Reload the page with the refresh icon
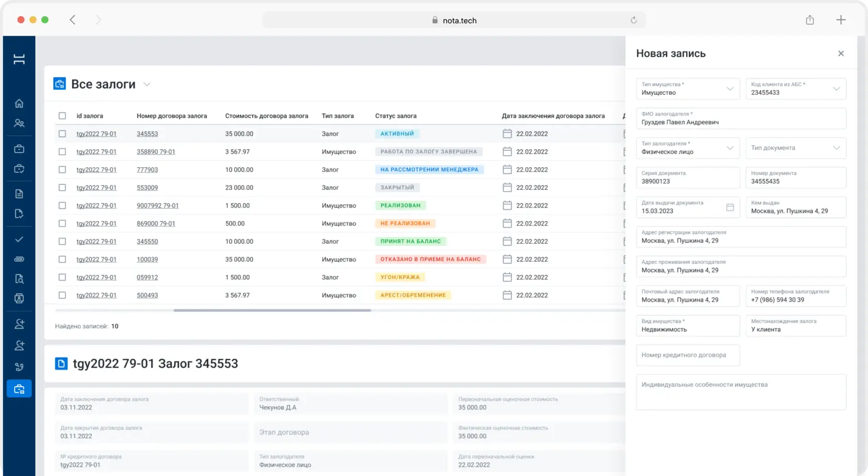Image resolution: width=868 pixels, height=476 pixels. click(x=633, y=20)
